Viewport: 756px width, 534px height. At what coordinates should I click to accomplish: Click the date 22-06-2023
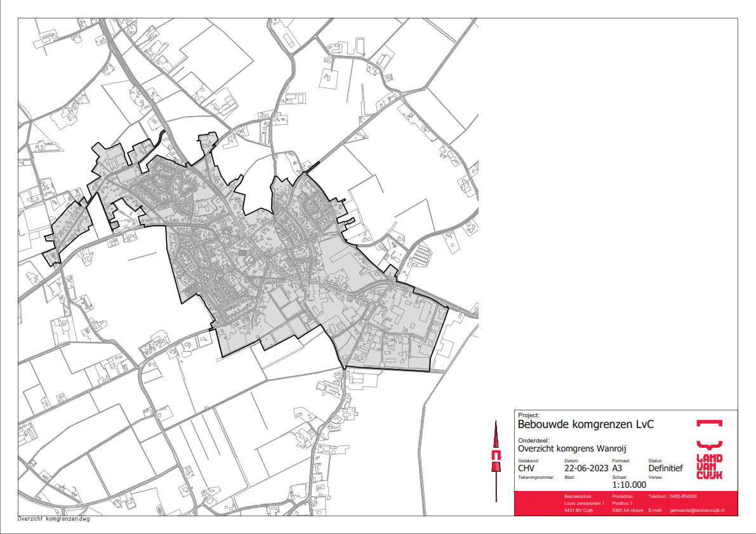click(586, 468)
